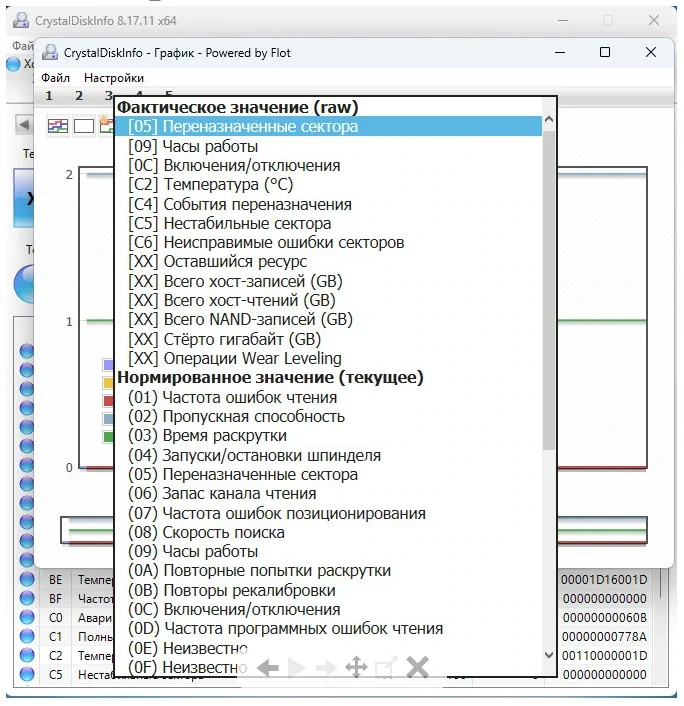Open the Настройки menu

pyautogui.click(x=114, y=78)
